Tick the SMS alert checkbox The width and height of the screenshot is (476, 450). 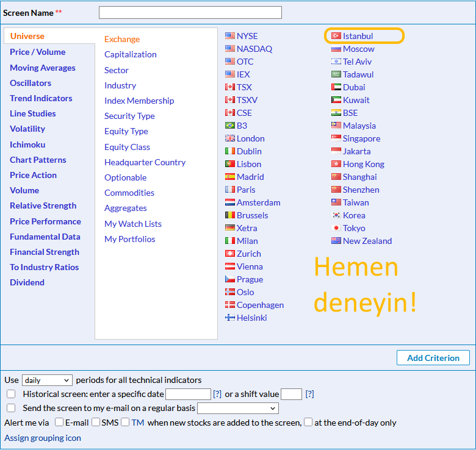coord(96,422)
